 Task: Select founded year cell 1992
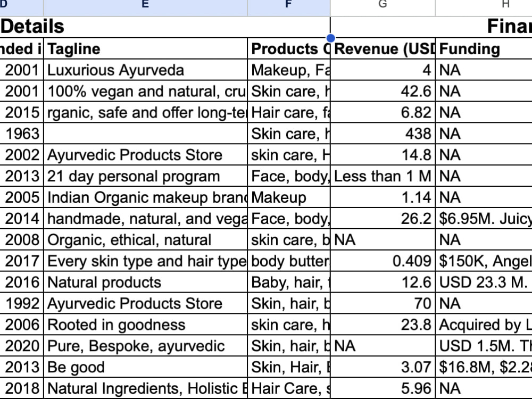point(22,303)
